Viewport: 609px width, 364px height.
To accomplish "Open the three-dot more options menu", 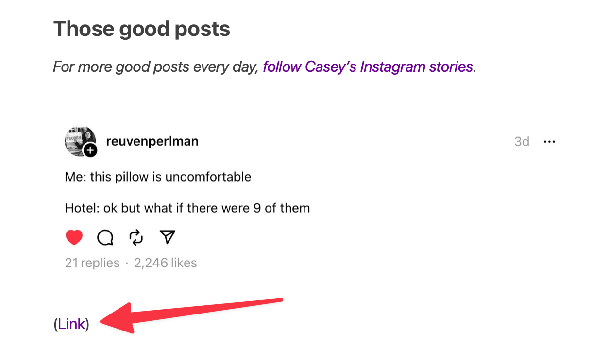I will point(549,142).
